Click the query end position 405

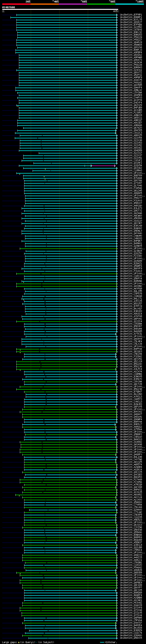click(115, 11)
